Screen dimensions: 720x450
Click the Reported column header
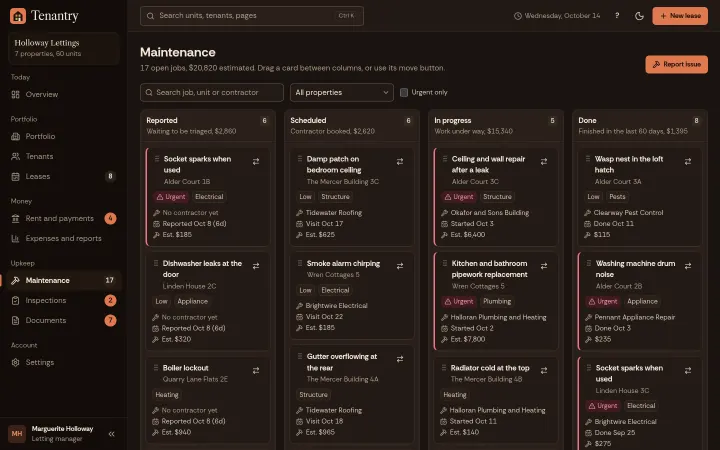coord(208,126)
